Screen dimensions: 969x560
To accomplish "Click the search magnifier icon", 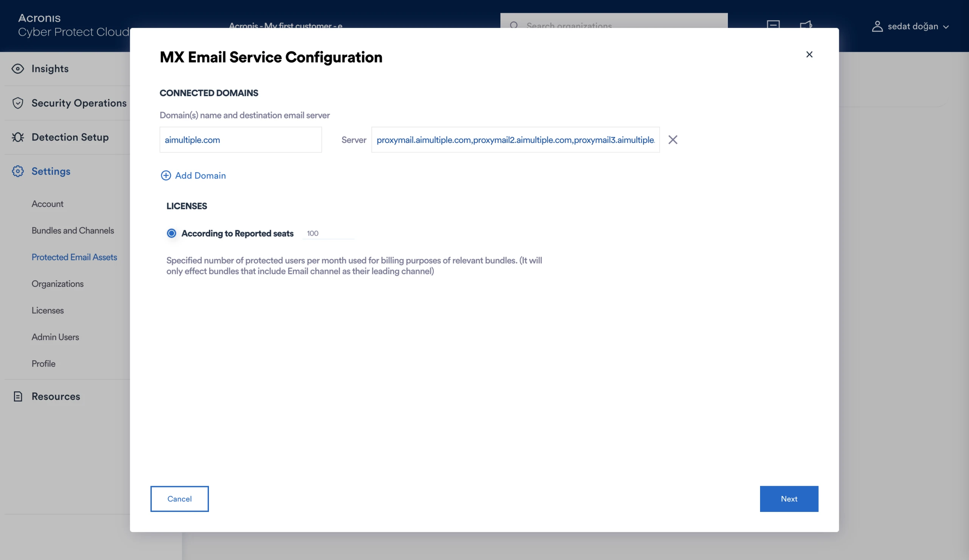I will [x=514, y=25].
